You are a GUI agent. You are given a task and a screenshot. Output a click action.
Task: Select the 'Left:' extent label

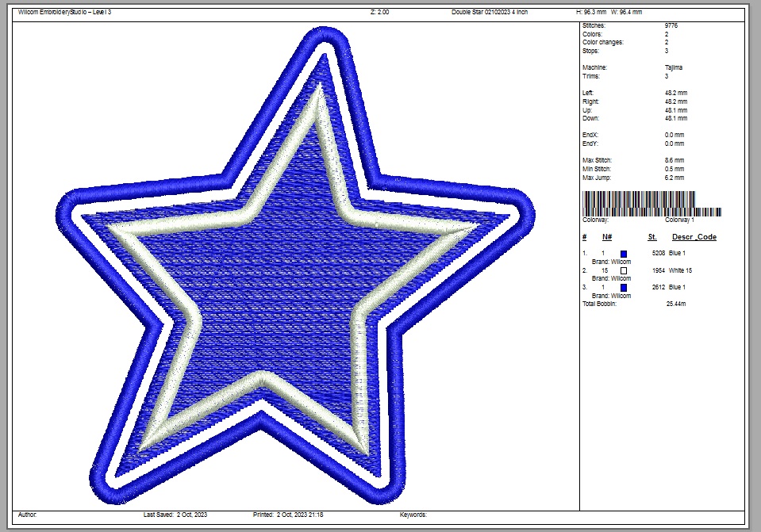tap(588, 93)
